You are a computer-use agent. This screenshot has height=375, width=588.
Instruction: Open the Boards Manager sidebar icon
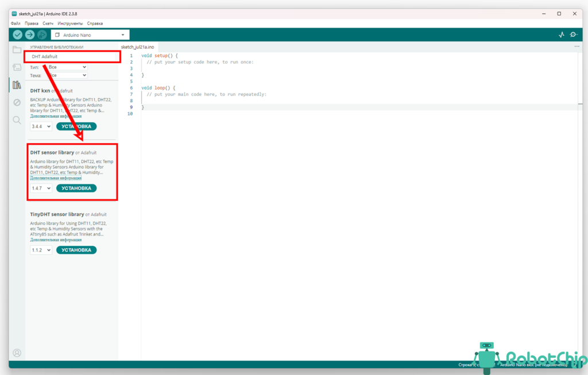pyautogui.click(x=17, y=68)
